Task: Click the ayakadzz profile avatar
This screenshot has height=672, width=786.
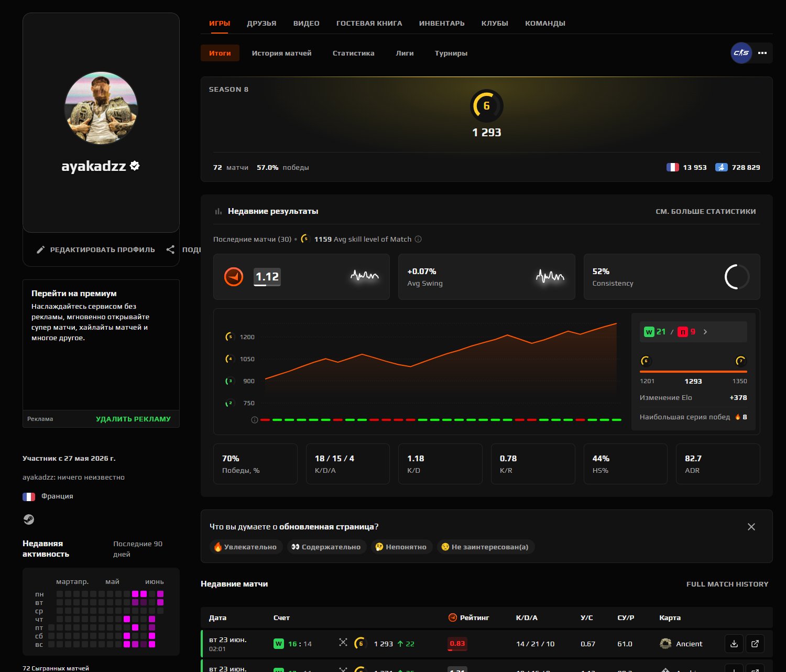Action: click(x=101, y=108)
